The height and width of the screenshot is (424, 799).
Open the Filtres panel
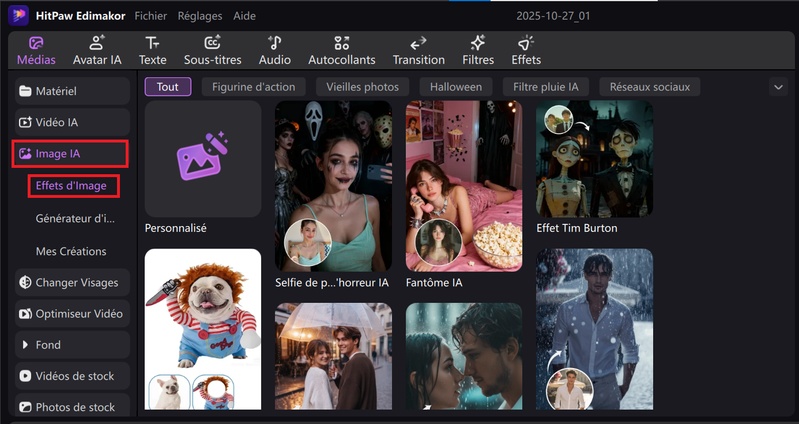(478, 51)
